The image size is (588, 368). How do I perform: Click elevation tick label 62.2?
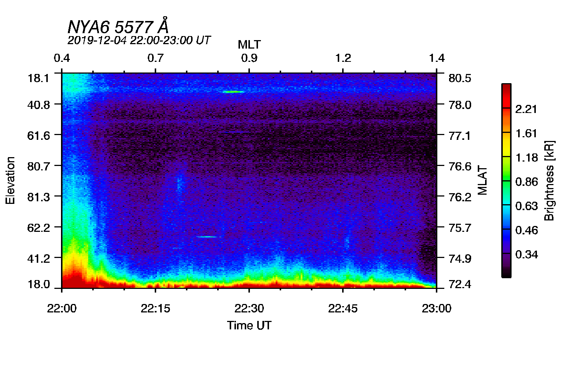point(39,228)
